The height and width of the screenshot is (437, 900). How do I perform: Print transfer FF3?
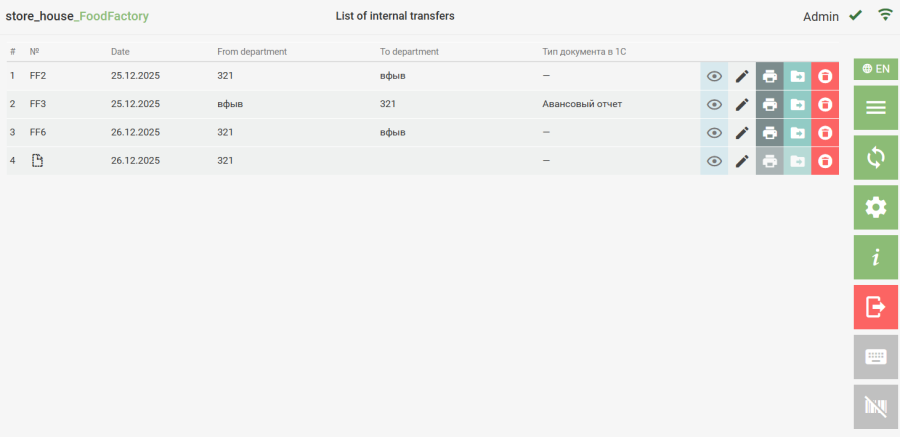tap(770, 104)
